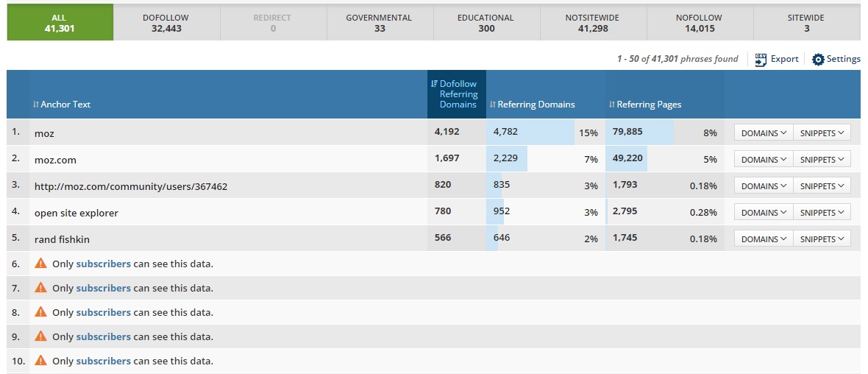Switch to the SITEWIDE tab

[806, 22]
